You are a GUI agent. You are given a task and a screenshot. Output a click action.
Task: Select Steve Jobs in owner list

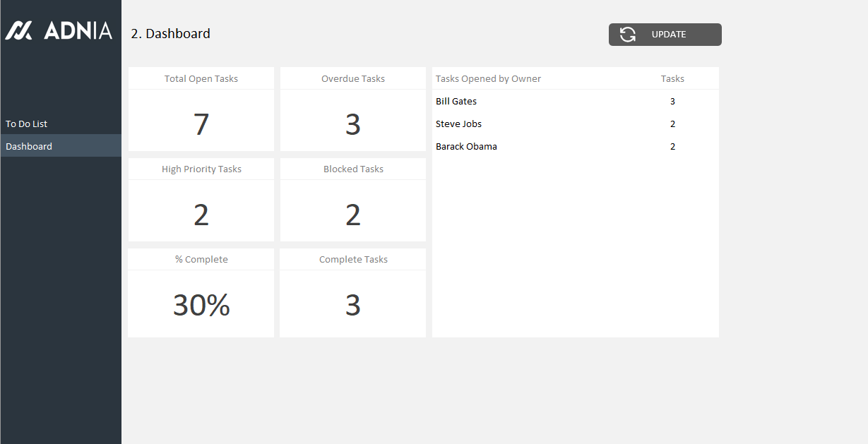pyautogui.click(x=458, y=124)
